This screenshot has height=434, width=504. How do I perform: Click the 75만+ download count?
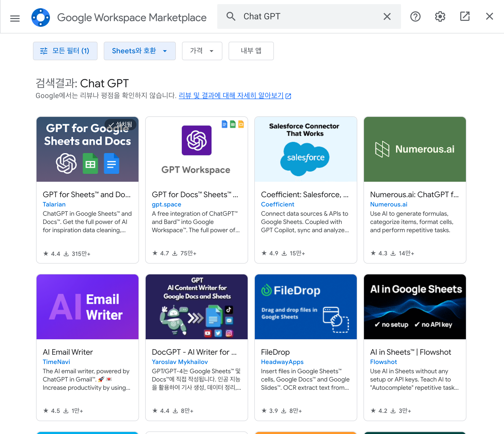tap(185, 253)
